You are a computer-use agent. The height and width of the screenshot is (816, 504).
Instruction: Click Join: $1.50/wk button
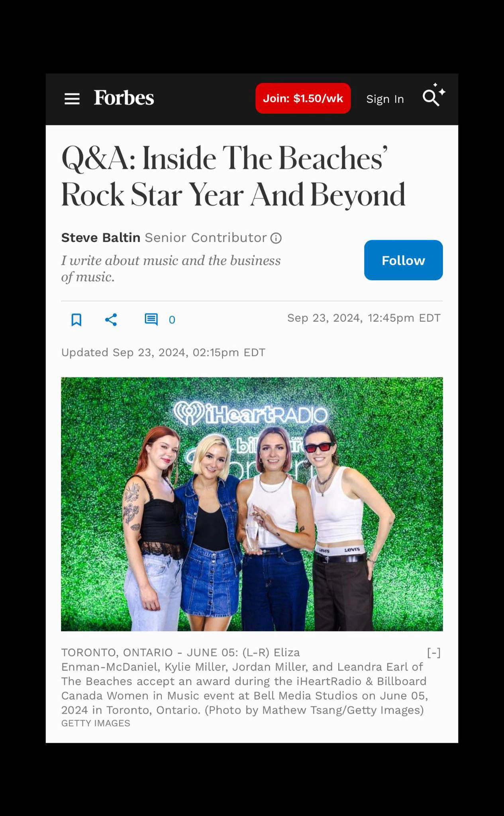tap(303, 98)
